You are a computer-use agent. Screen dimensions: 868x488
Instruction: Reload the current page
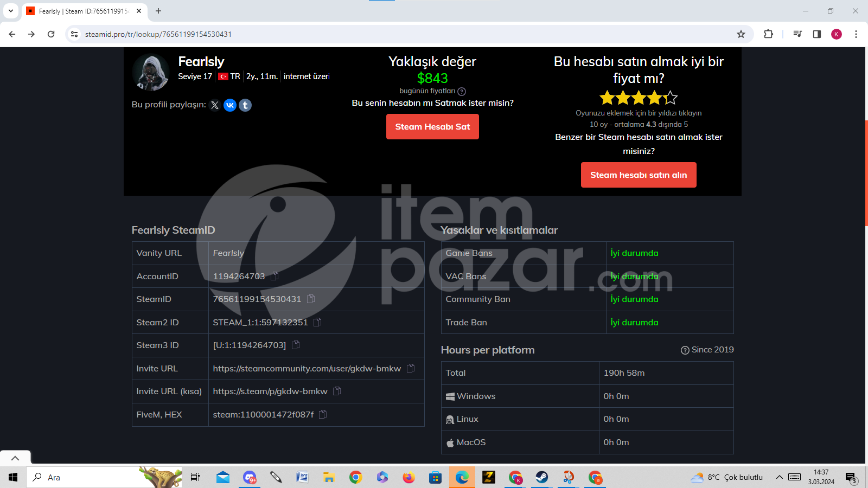coord(51,34)
